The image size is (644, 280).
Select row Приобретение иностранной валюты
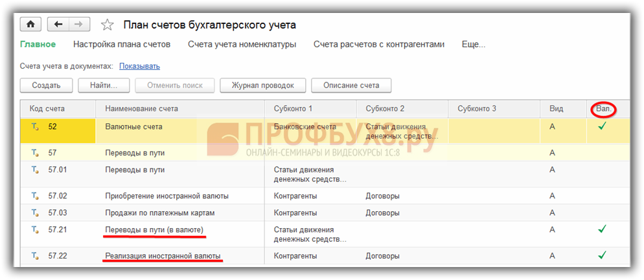pos(167,196)
